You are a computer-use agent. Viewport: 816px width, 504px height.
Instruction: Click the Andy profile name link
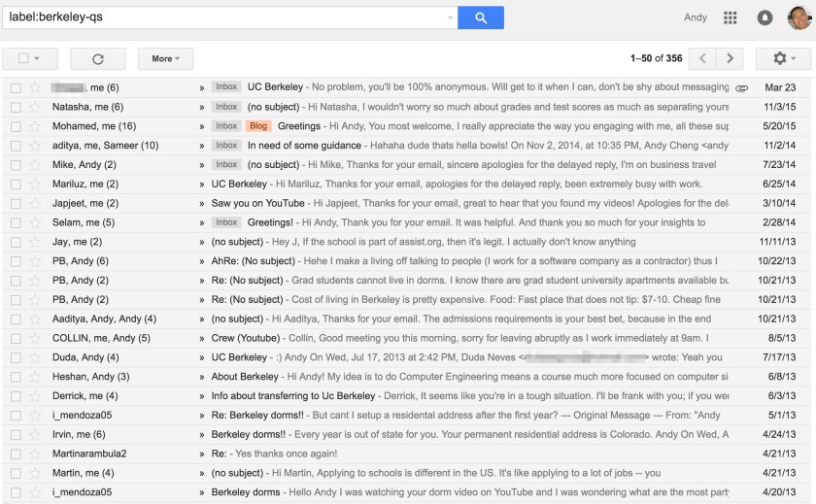tap(696, 17)
